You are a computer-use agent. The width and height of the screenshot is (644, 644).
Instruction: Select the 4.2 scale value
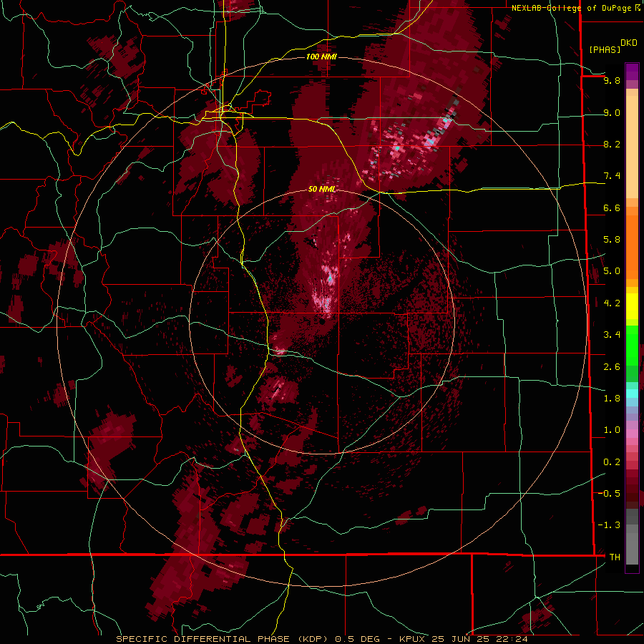point(612,303)
